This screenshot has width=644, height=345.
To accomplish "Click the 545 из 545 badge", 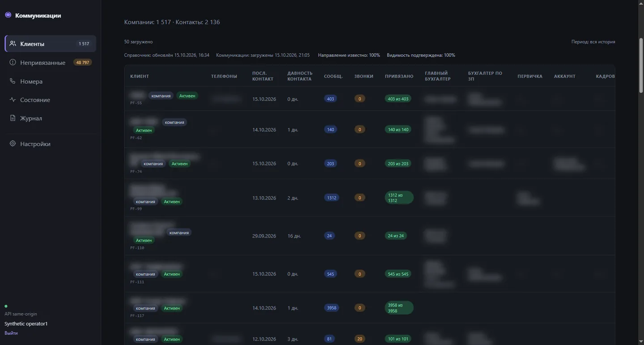I will 398,274.
